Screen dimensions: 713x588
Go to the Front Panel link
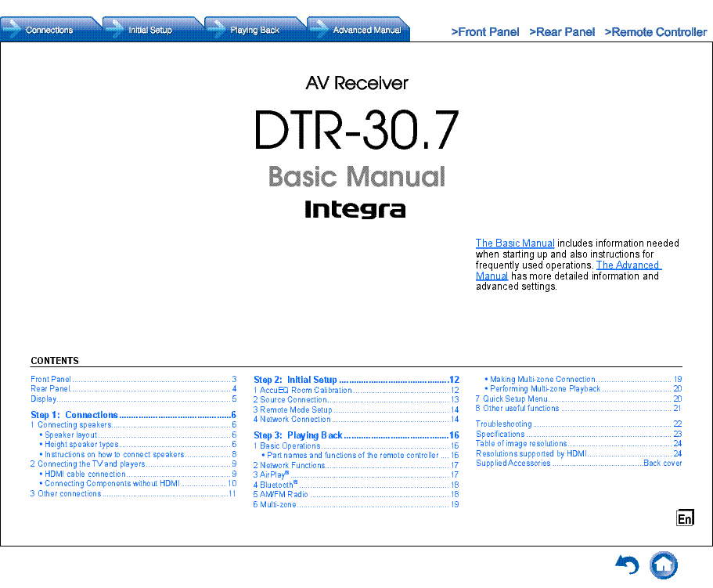click(484, 32)
